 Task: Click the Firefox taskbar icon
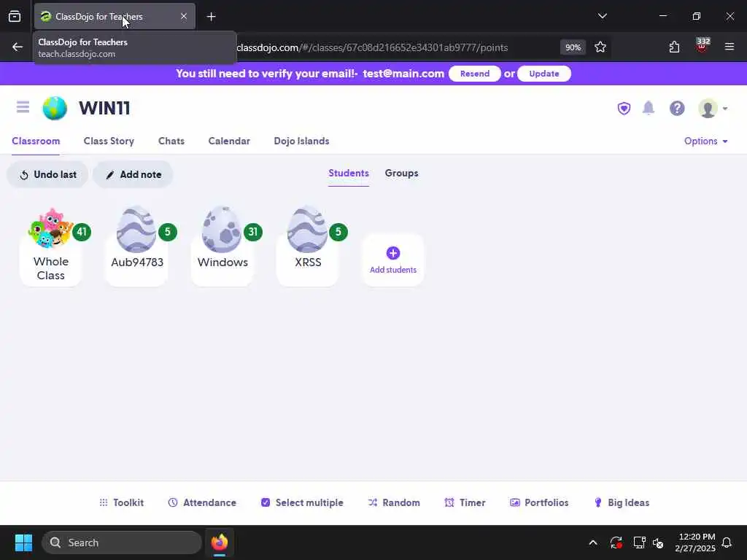(219, 542)
